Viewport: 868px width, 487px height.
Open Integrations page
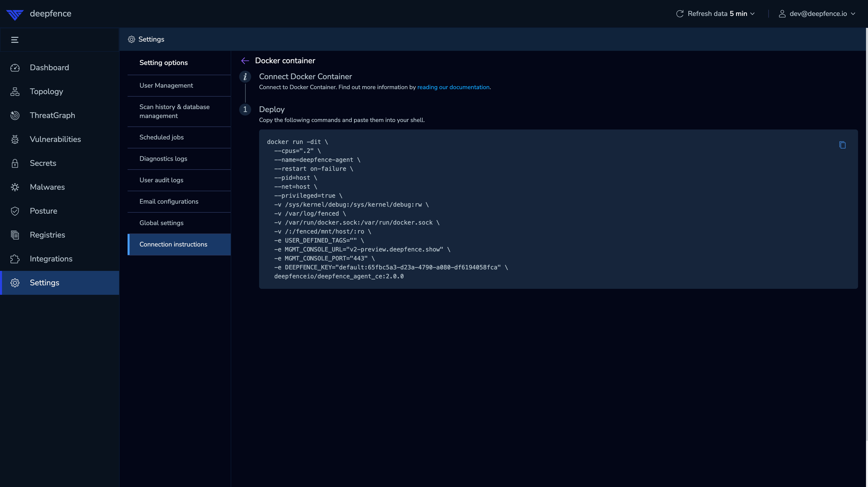(x=60, y=259)
